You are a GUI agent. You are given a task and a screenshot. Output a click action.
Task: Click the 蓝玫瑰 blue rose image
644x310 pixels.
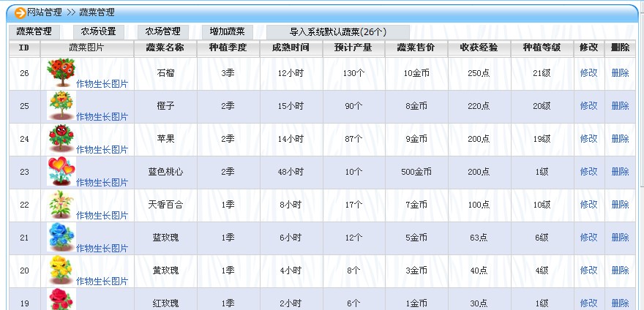click(x=61, y=237)
